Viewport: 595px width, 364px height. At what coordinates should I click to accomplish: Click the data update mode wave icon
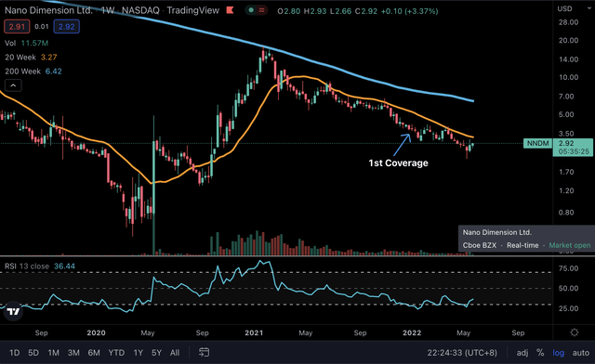pos(262,10)
